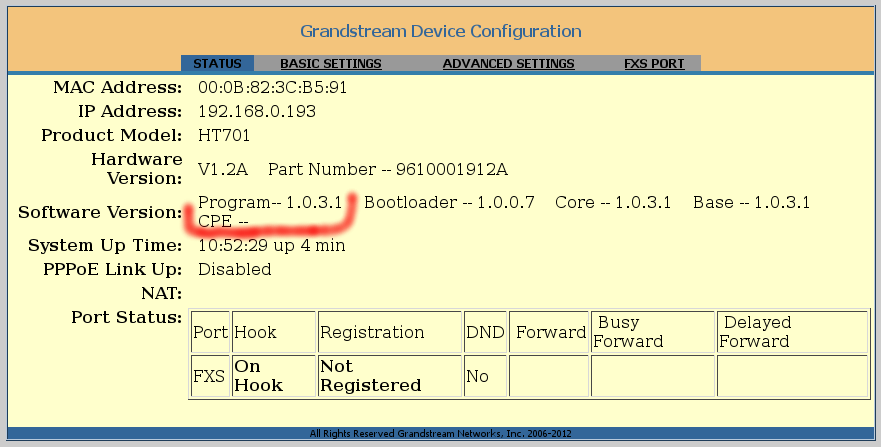Image resolution: width=881 pixels, height=447 pixels.
Task: Click the All Rights Reserved footer text
Action: click(440, 434)
